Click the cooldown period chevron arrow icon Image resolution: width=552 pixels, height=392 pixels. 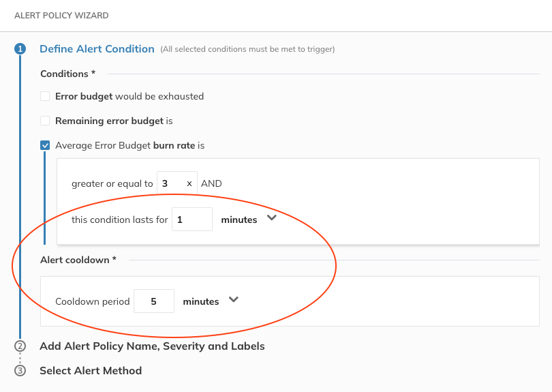[233, 300]
